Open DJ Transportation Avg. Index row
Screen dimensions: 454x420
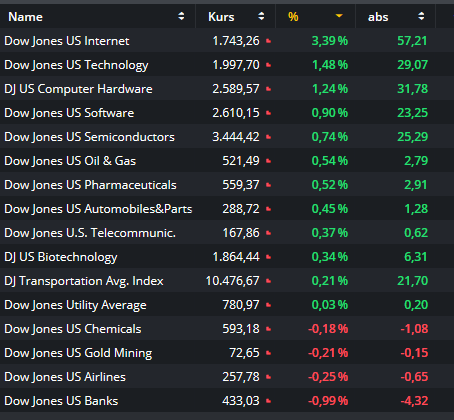[x=84, y=281]
